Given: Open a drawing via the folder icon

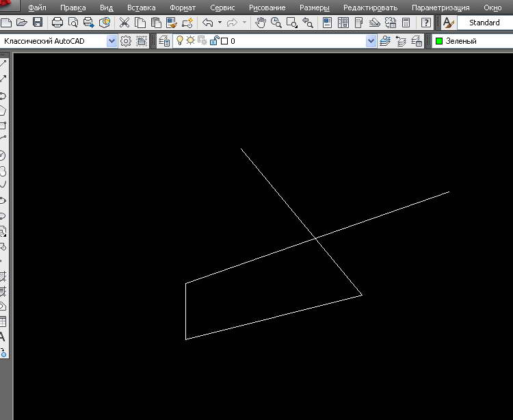Looking at the screenshot, I should click(22, 23).
